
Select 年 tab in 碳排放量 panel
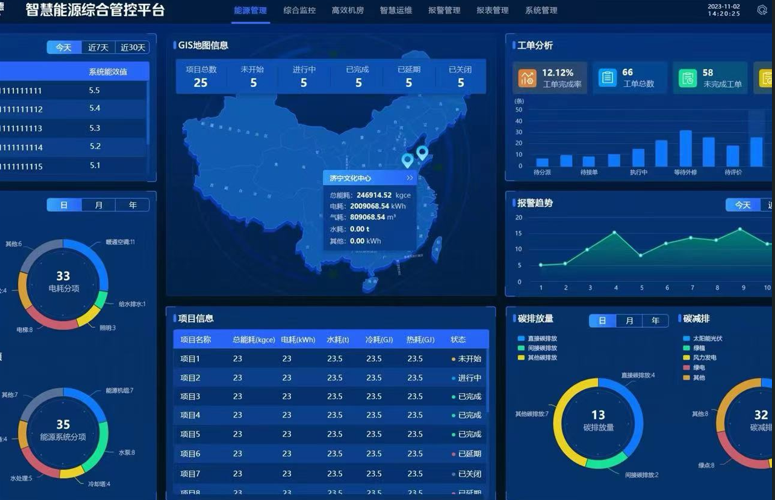(x=655, y=321)
